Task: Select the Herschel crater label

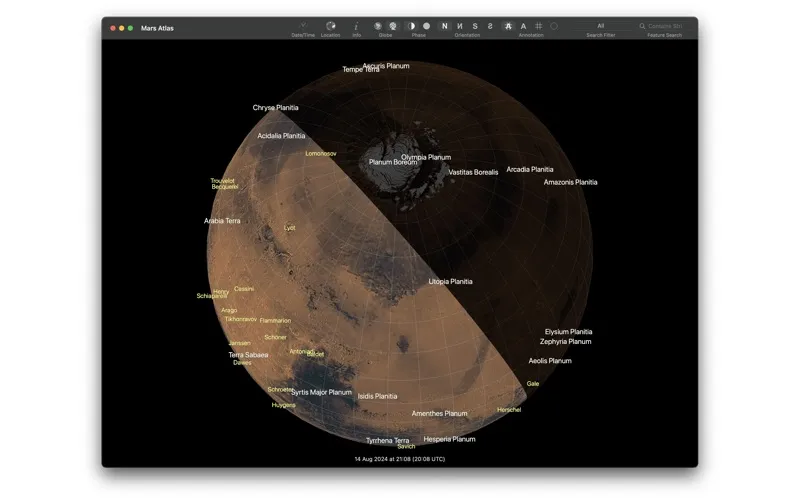Action: click(x=509, y=410)
